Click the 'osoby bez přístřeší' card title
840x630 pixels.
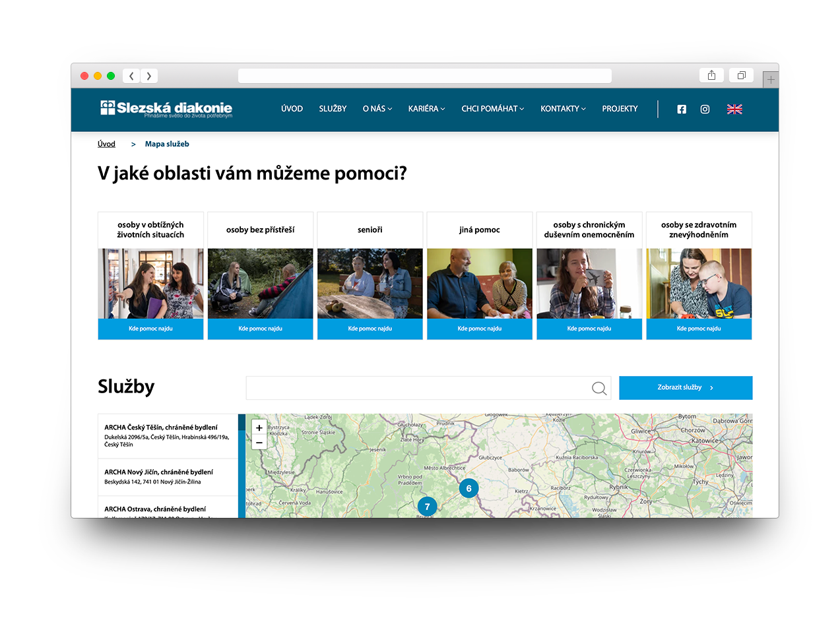(x=260, y=230)
